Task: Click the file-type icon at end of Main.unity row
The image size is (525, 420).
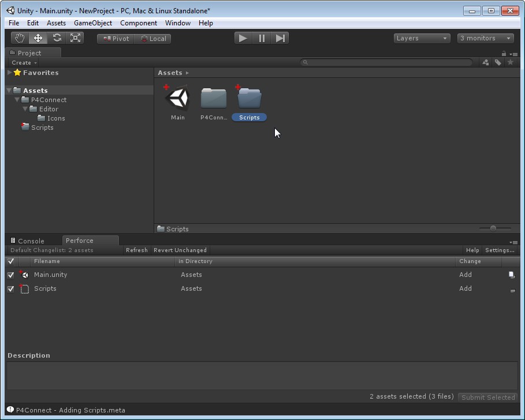Action: coord(512,275)
